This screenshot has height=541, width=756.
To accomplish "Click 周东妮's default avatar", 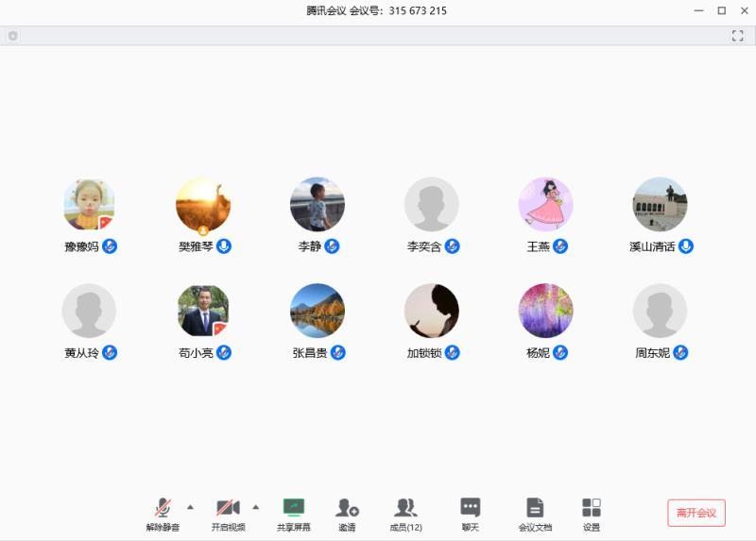I will [x=660, y=311].
